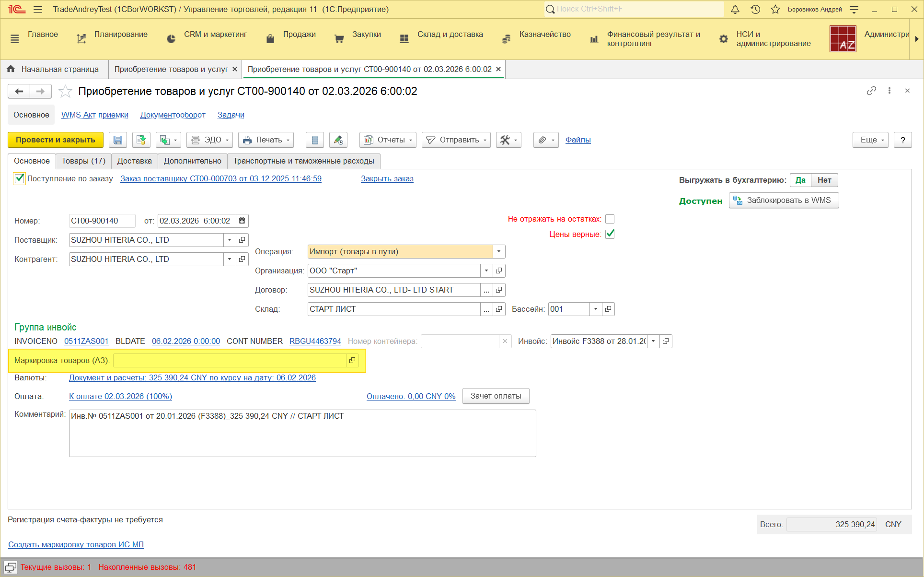This screenshot has width=924, height=577.
Task: Click the open button next to the Поставщик field
Action: [x=242, y=240]
